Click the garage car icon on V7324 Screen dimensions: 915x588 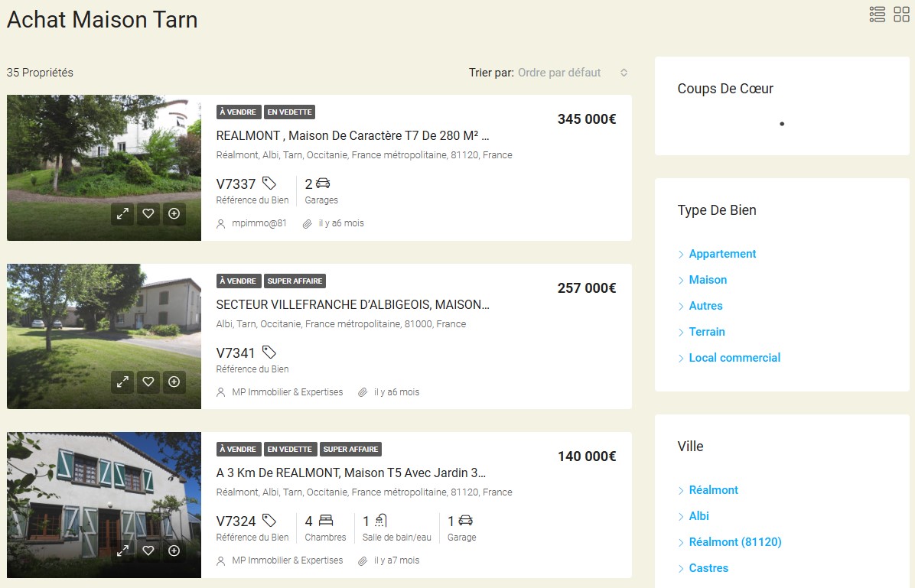466,520
